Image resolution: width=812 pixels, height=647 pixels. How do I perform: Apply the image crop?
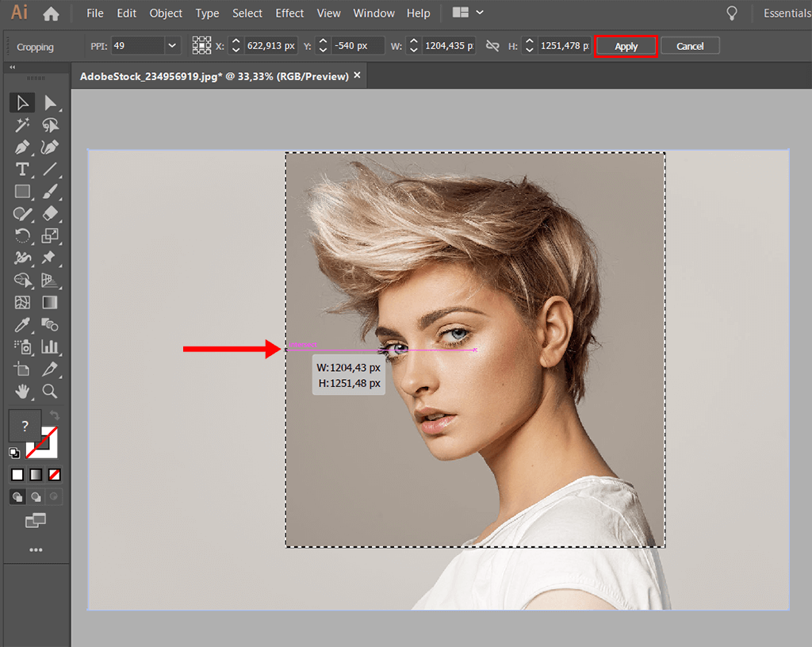(x=626, y=46)
